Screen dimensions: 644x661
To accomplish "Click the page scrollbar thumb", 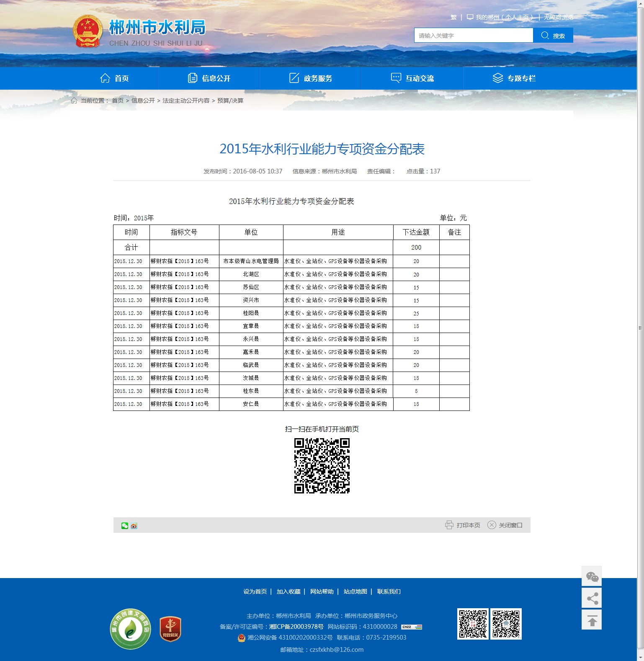I will tap(640, 328).
